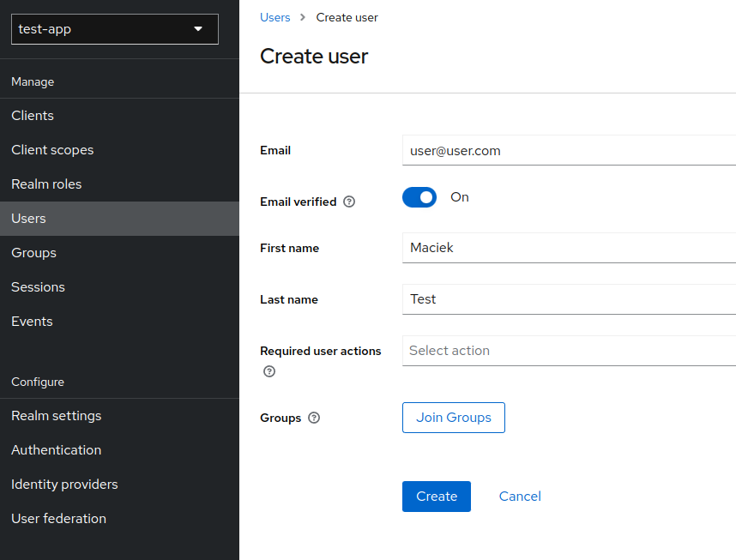Go to Authentication in sidebar

(56, 450)
